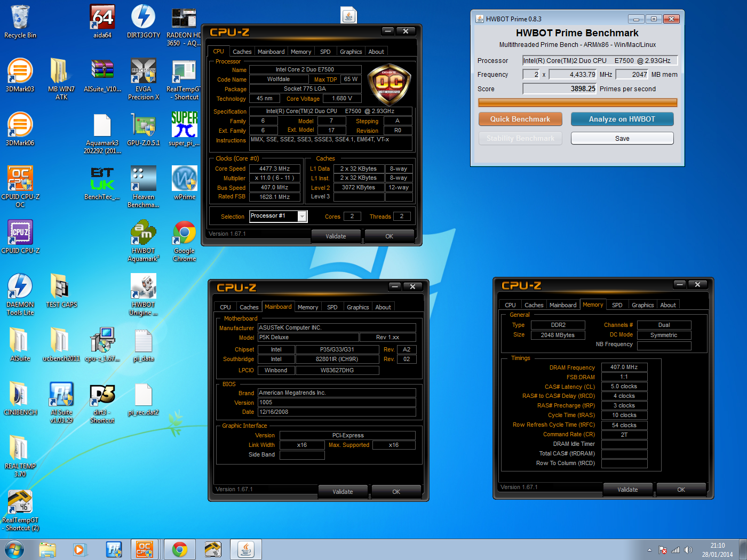Open the network icon in system tray
747x560 pixels.
click(x=676, y=550)
